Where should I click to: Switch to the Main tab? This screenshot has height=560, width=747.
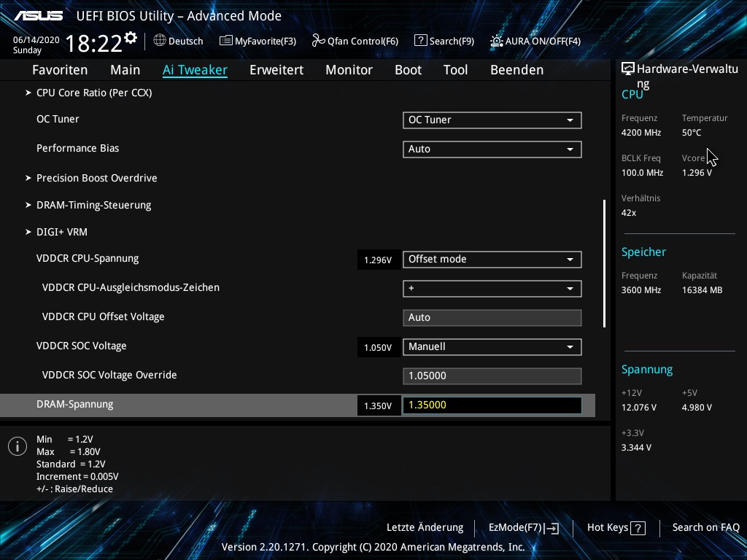(125, 70)
